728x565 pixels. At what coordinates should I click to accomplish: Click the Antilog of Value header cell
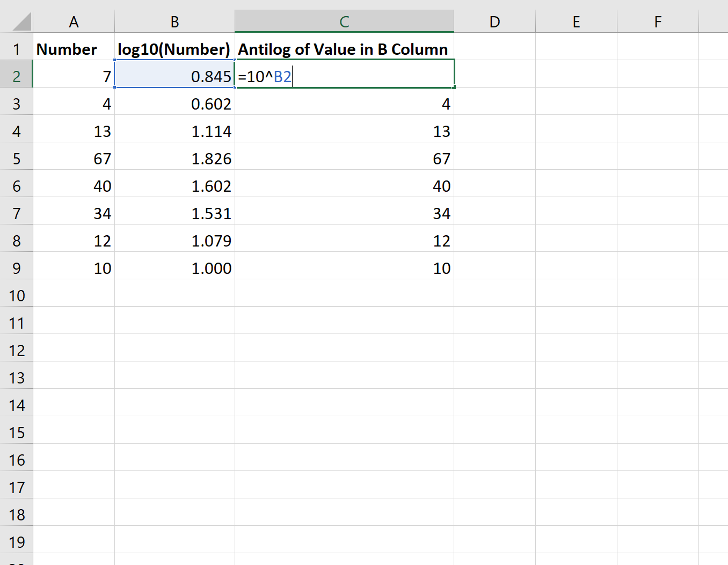point(344,49)
